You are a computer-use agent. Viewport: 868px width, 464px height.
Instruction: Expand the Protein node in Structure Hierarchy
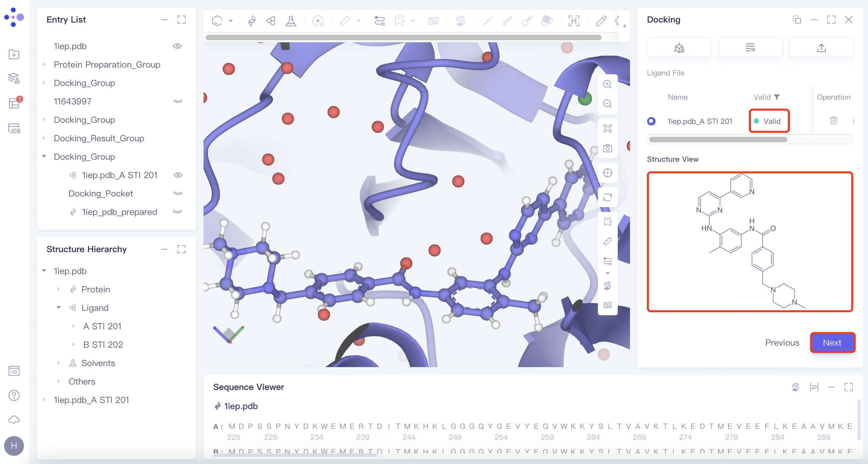tap(58, 289)
